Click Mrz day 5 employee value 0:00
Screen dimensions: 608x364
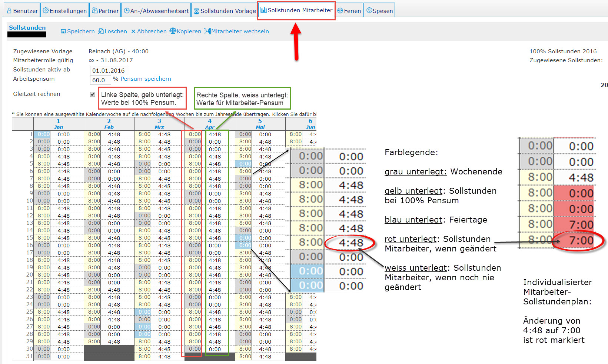[165, 164]
